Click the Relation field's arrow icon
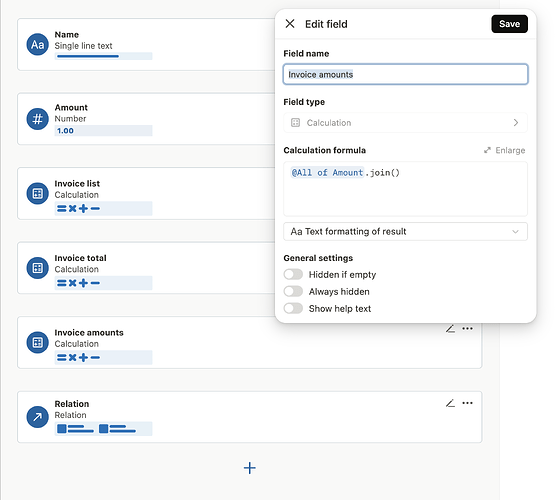Screen dimensions: 558x500 [x=37, y=417]
